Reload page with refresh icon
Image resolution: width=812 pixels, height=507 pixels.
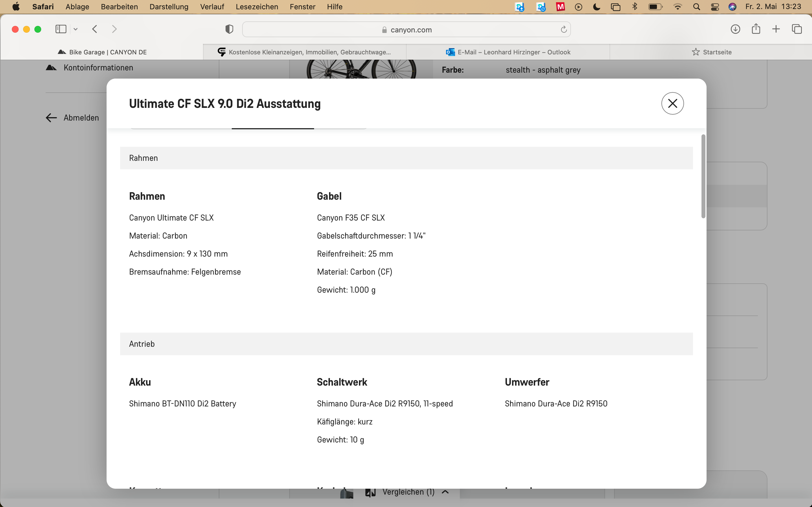[564, 30]
